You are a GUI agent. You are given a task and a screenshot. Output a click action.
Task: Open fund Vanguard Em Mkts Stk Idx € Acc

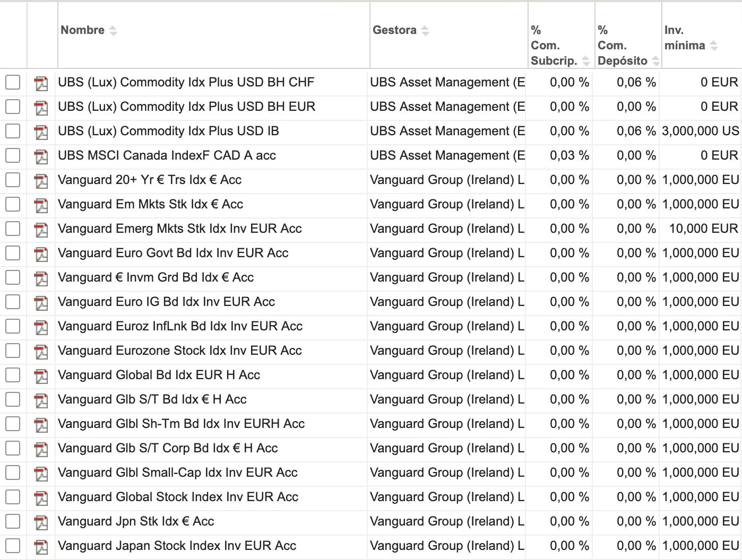tap(150, 204)
